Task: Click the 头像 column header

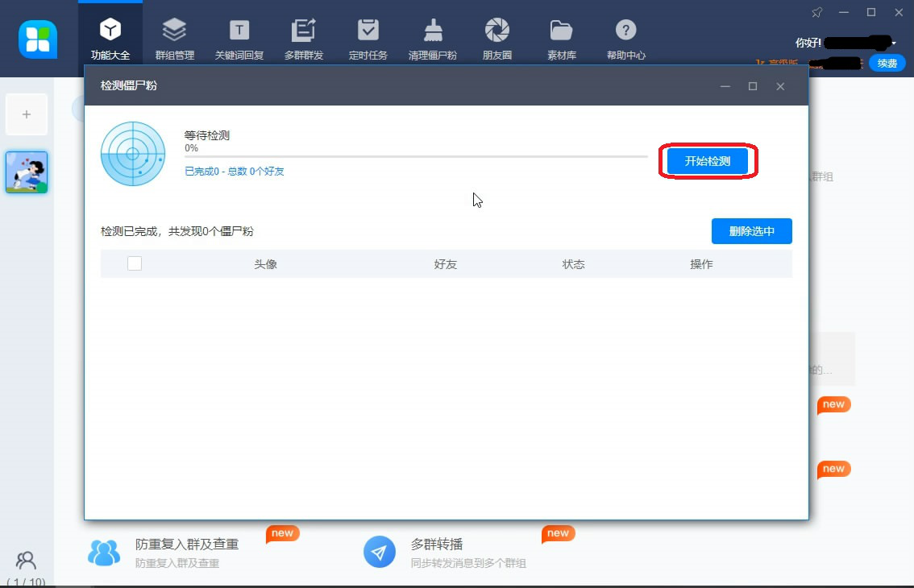Action: point(265,264)
